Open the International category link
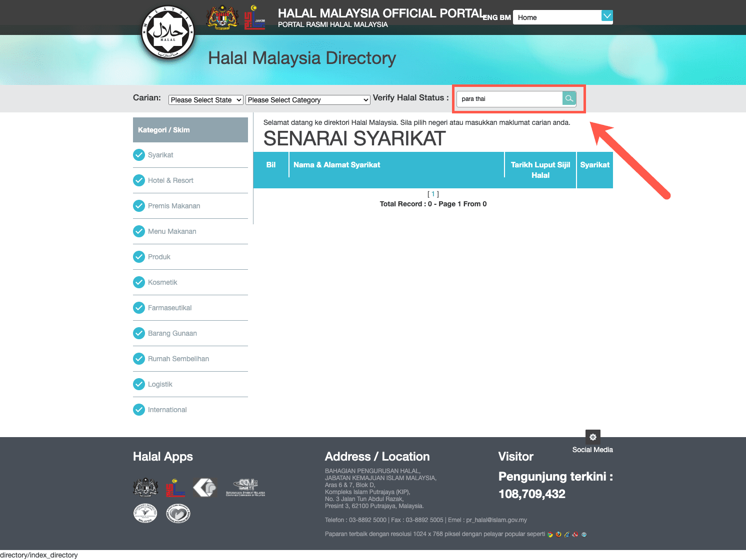The width and height of the screenshot is (746, 560). pyautogui.click(x=167, y=410)
